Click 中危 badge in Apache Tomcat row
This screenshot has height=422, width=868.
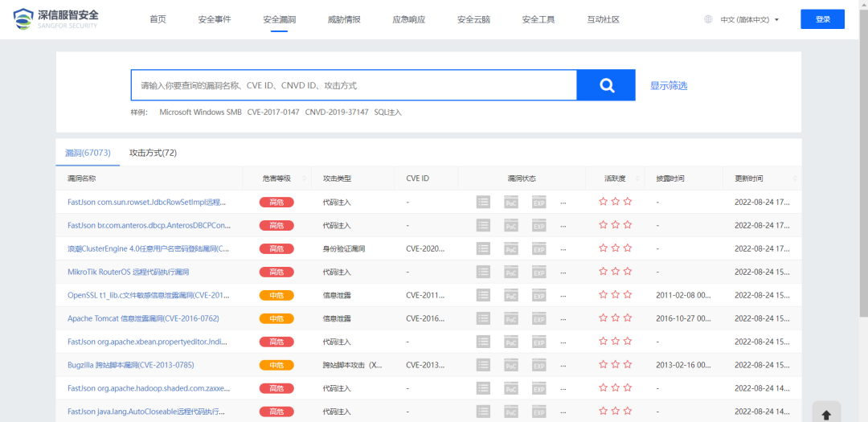pyautogui.click(x=276, y=319)
